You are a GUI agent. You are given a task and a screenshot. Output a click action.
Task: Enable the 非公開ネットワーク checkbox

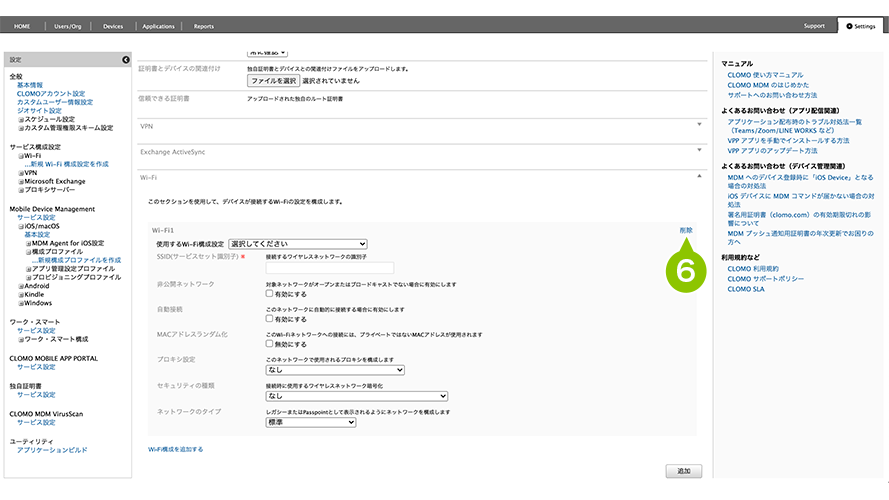(269, 294)
